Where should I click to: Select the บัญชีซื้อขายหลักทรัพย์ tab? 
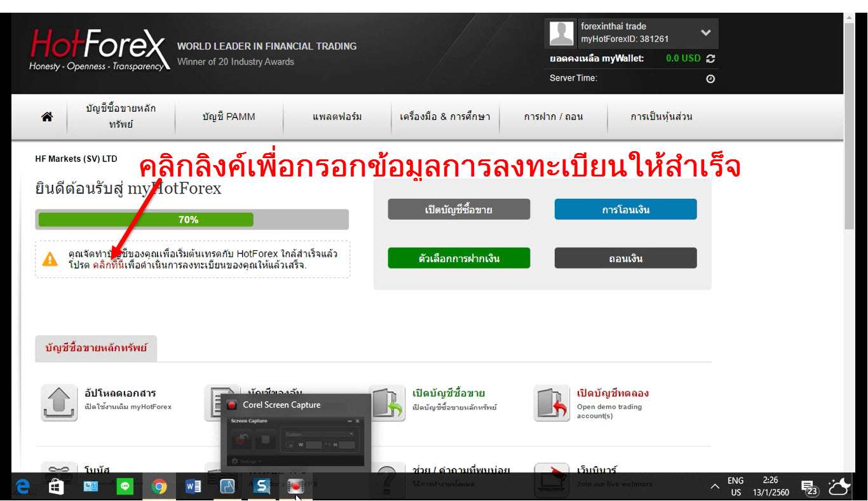click(96, 348)
